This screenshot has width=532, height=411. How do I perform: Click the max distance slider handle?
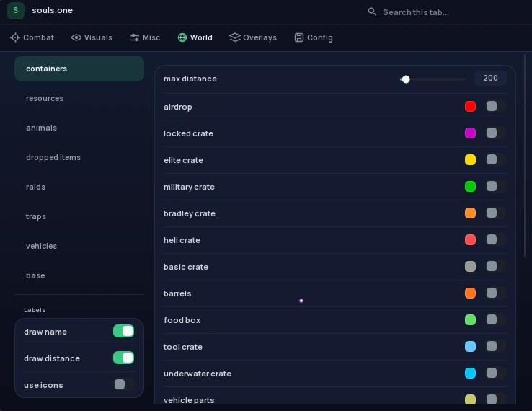click(406, 79)
